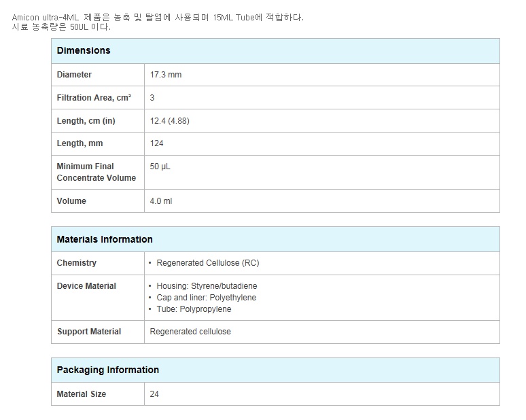
Task: Click the Minimum Final Concentrate Volume label
Action: (x=96, y=172)
